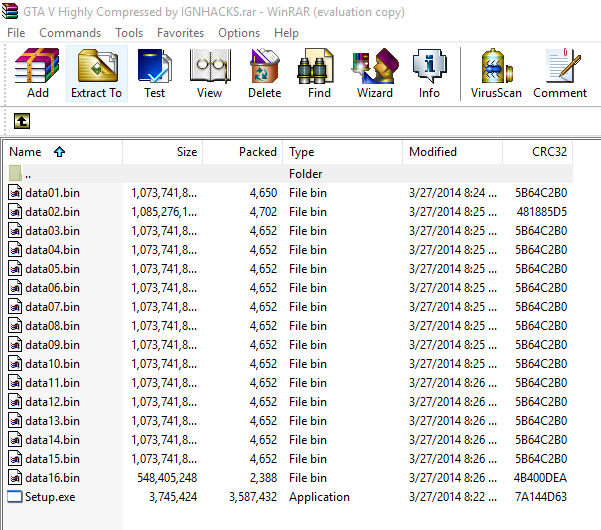Click the data02.bin size 1,085,276,1...
This screenshot has height=530, width=601.
[x=164, y=212]
